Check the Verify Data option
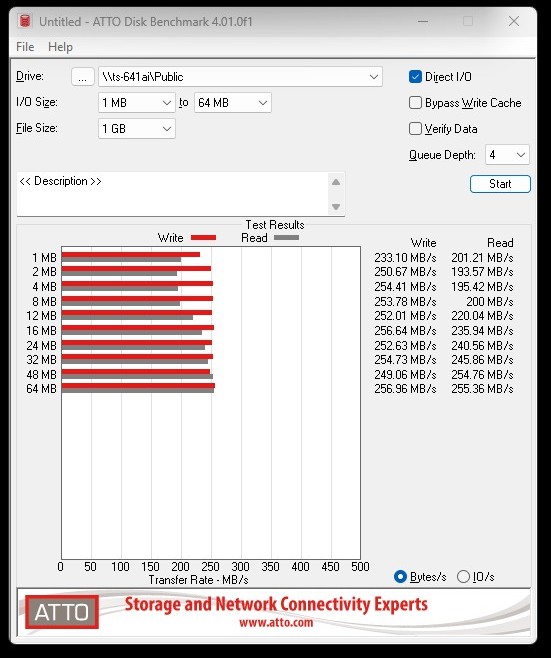This screenshot has width=551, height=658. point(415,128)
